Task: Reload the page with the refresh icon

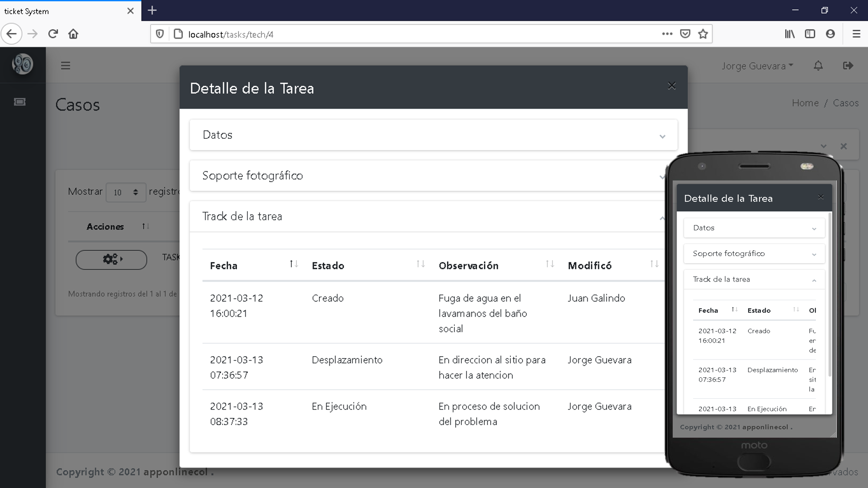Action: (x=53, y=34)
